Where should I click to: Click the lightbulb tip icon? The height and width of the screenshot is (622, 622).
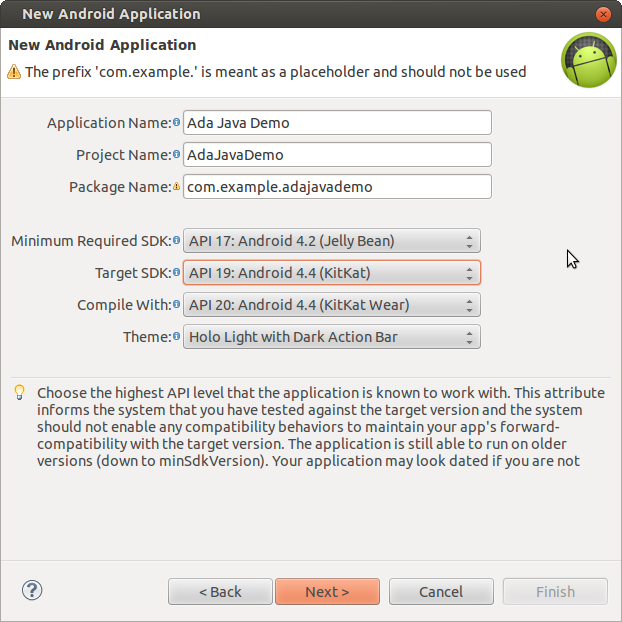point(19,392)
